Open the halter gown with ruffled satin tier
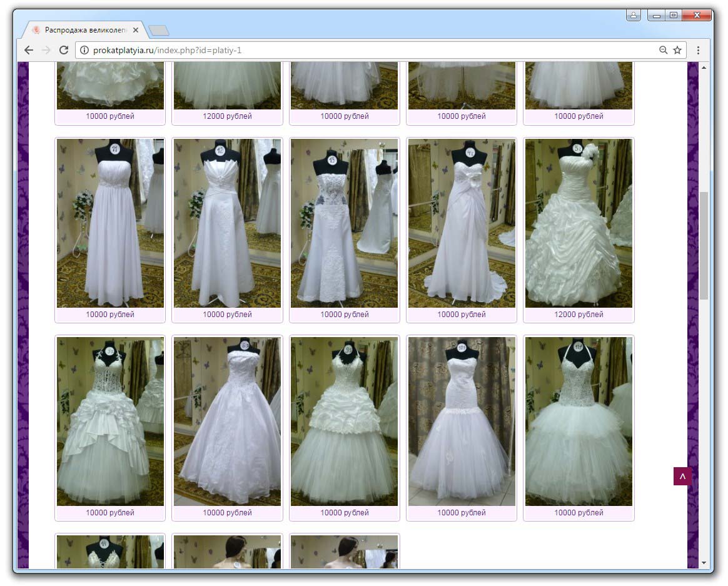The height and width of the screenshot is (586, 728). (345, 422)
